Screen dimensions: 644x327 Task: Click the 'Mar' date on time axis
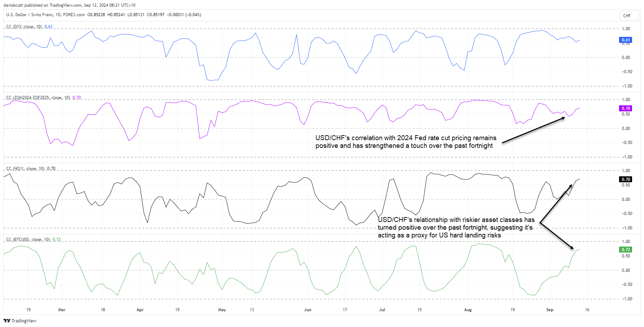tap(62, 310)
